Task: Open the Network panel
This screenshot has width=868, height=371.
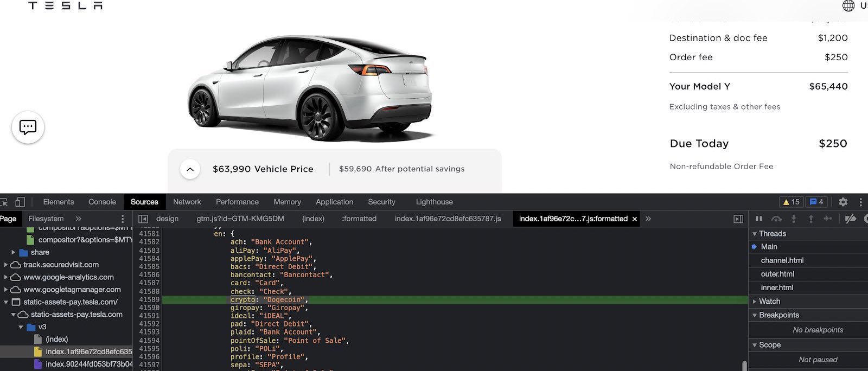Action: click(x=187, y=202)
